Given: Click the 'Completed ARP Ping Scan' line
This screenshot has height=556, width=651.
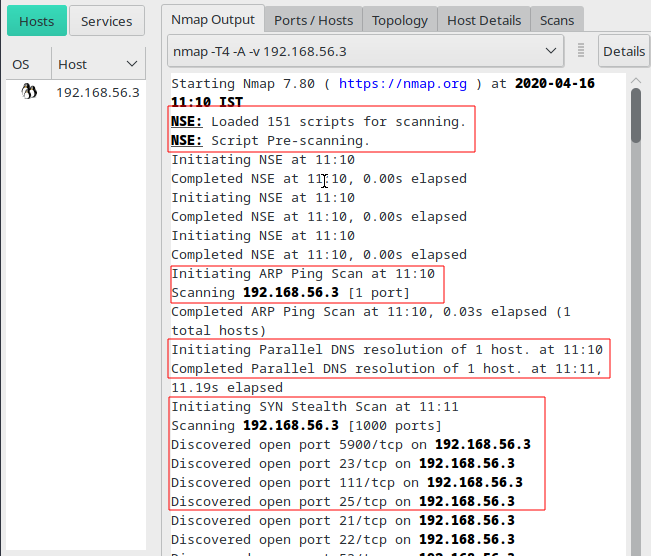Looking at the screenshot, I should tap(371, 321).
